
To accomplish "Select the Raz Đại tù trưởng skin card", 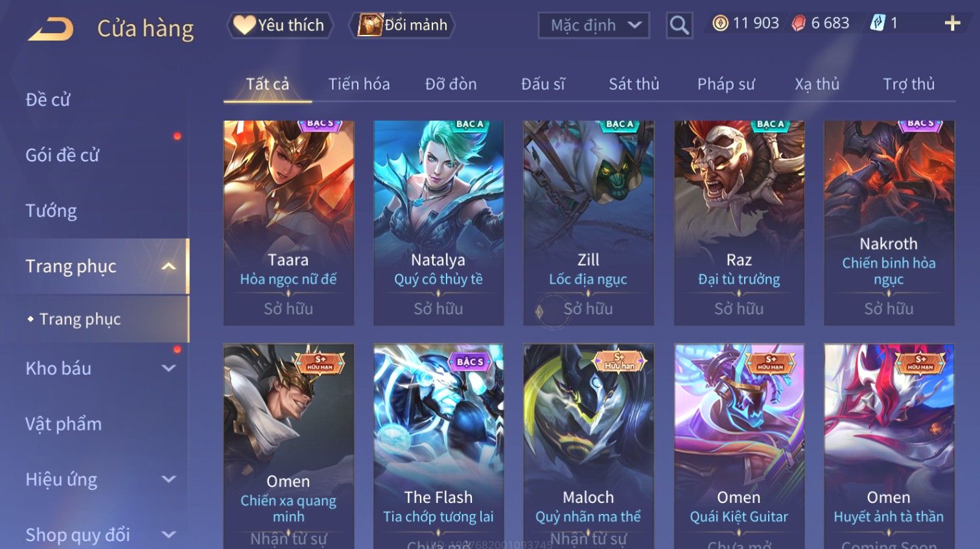I will point(739,223).
